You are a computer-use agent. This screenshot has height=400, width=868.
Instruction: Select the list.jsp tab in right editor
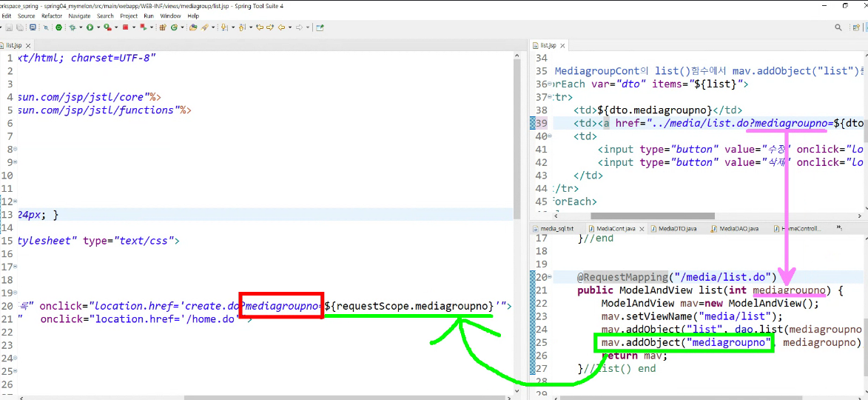pos(548,45)
